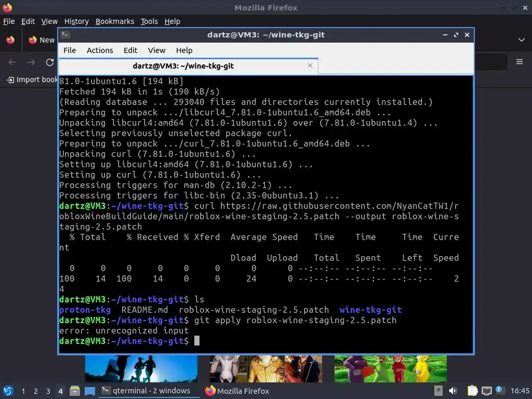Viewport: 532px width, 399px height.
Task: Click the removable media tray icon
Action: 438,391
